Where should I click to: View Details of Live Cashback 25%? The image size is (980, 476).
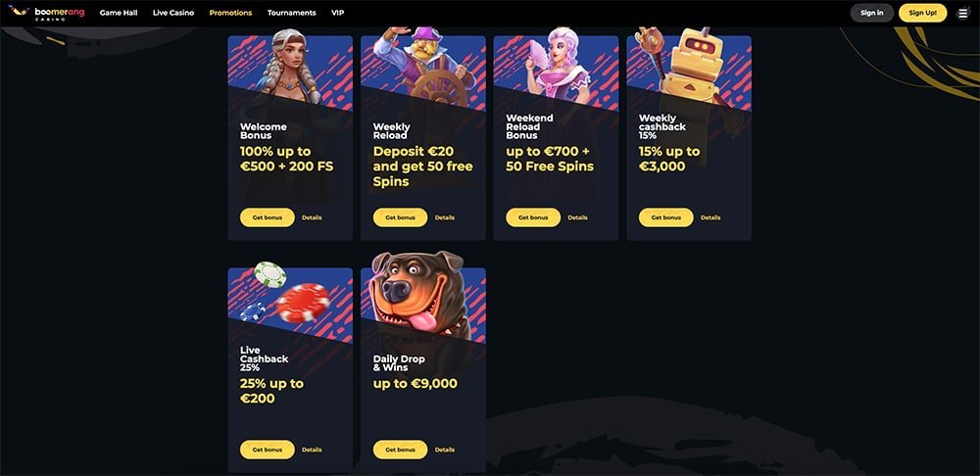click(x=312, y=450)
